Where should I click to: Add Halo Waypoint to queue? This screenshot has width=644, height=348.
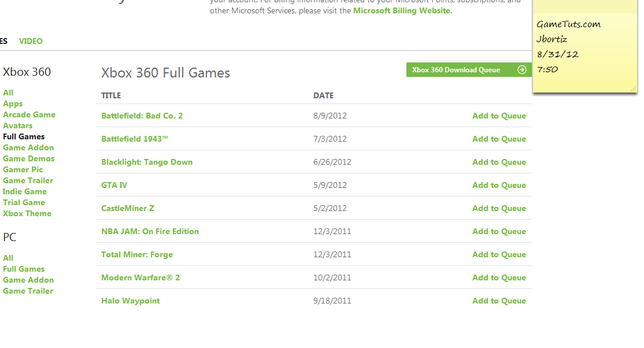click(x=499, y=301)
